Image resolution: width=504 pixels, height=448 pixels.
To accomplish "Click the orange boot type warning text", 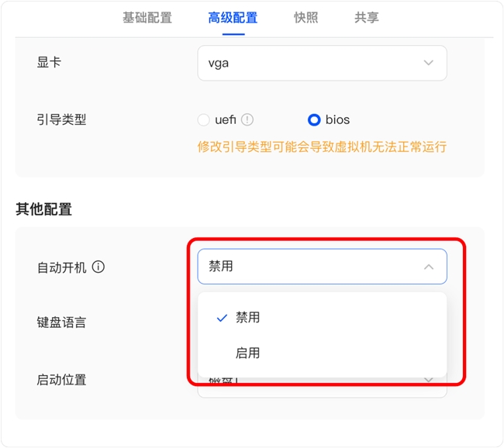I will point(322,146).
